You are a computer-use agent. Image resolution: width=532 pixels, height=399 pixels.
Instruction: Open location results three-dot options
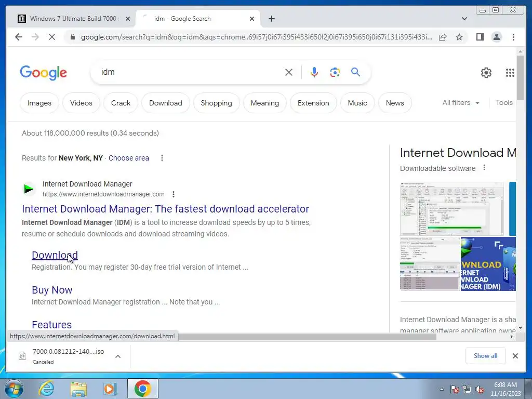(162, 158)
